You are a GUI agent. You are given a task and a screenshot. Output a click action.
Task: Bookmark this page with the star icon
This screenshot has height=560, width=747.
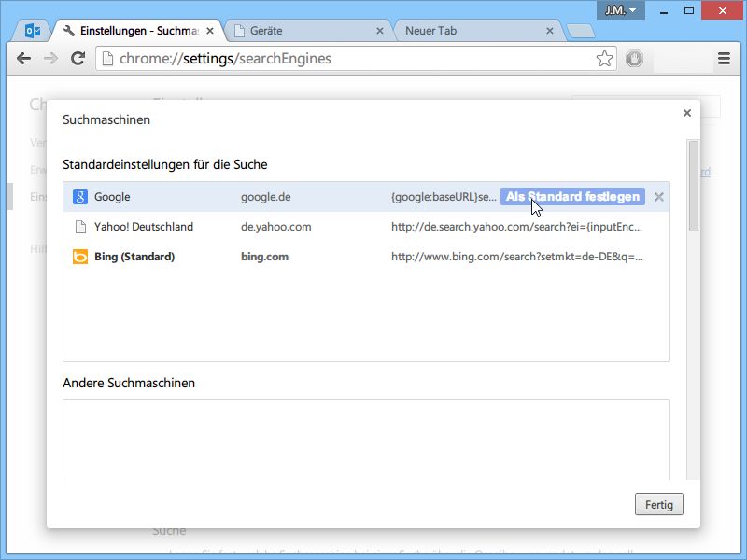point(604,59)
